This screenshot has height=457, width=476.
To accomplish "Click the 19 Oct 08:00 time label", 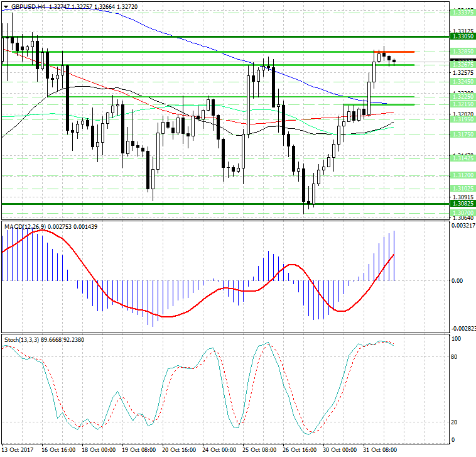I will pos(138,450).
